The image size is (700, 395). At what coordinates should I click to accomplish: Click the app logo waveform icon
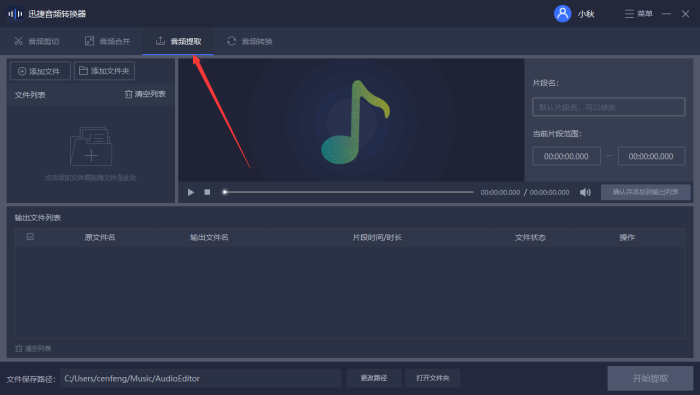[15, 14]
